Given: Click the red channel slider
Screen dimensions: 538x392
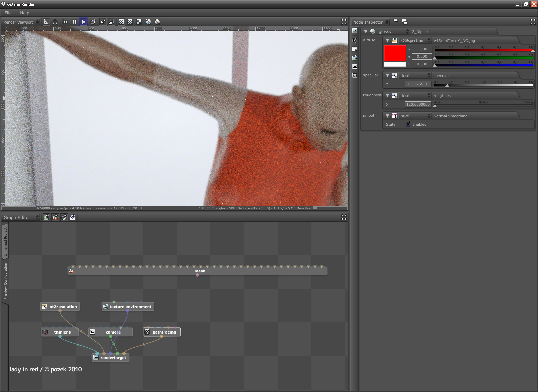Looking at the screenshot, I should tap(484, 50).
